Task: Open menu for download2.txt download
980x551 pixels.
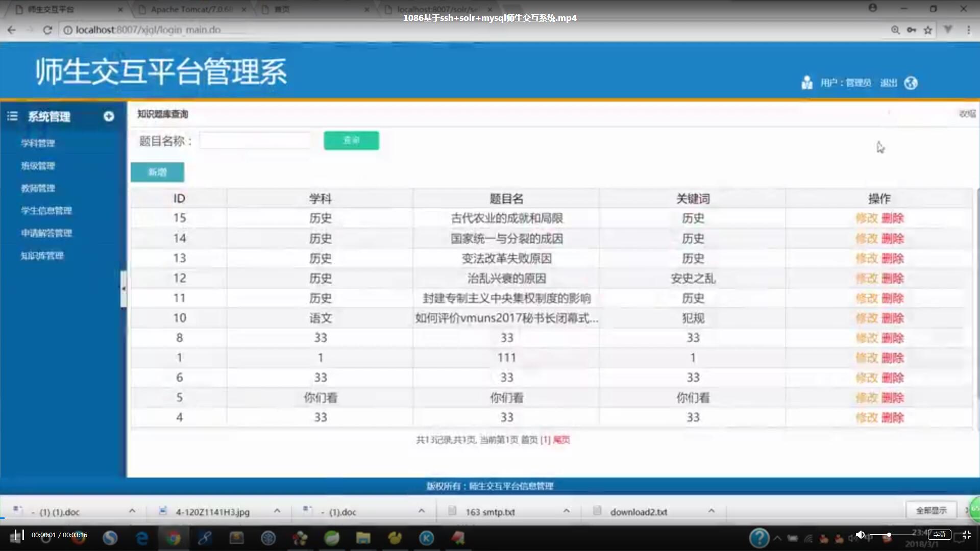Action: [712, 511]
